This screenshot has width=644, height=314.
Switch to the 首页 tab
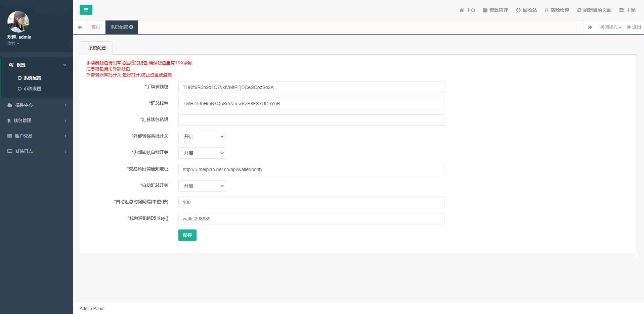coord(96,27)
